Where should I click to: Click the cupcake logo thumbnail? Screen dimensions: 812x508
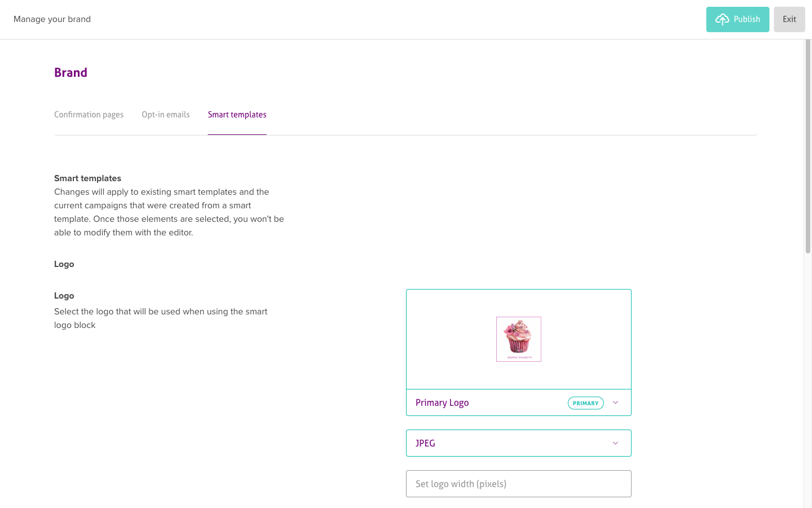519,339
